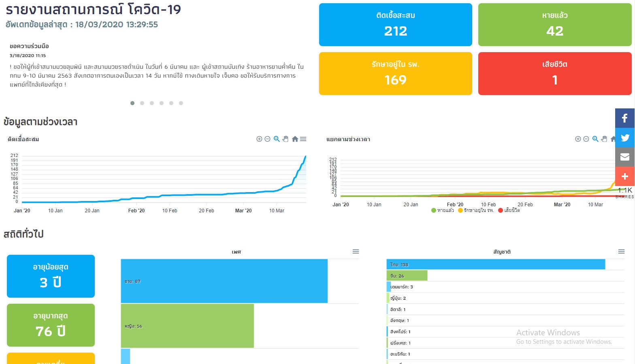635x364 pixels.
Task: Go to the fourth announcement slide dot
Action: (162, 103)
